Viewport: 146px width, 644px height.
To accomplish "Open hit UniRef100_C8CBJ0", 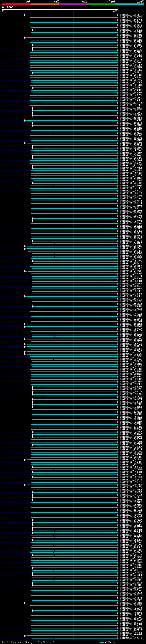I will [x=131, y=15].
